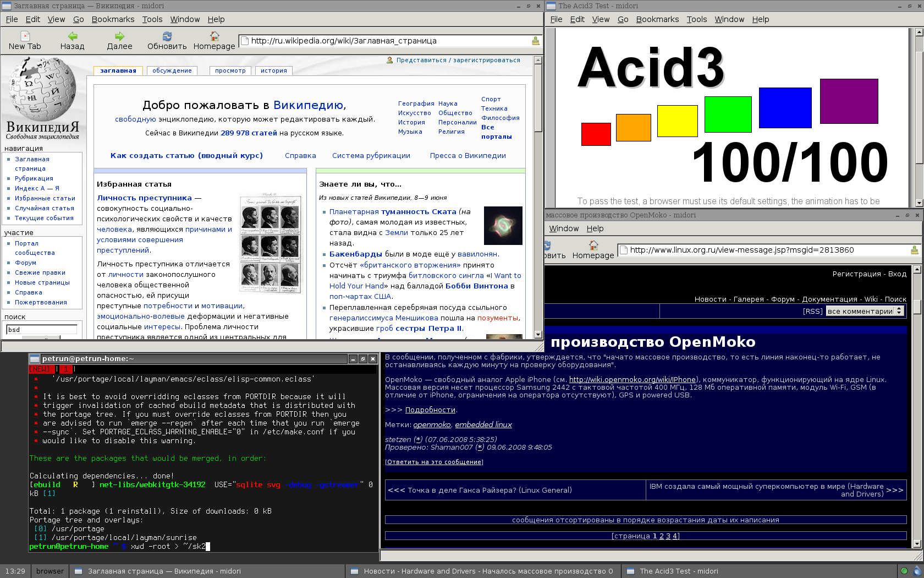Open the Личность преступника article link
This screenshot has width=924, height=578.
click(145, 198)
